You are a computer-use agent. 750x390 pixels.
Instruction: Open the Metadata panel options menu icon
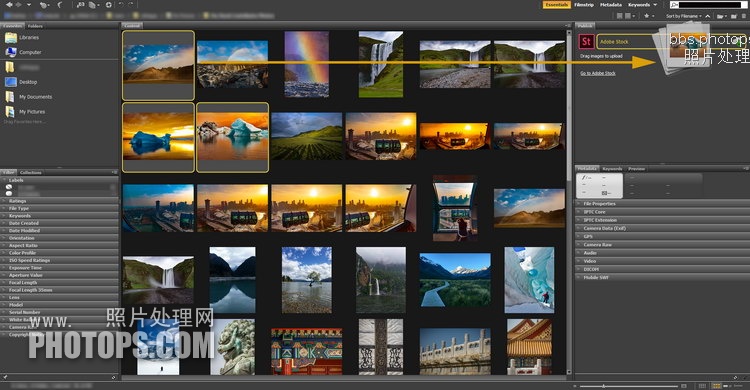point(746,168)
